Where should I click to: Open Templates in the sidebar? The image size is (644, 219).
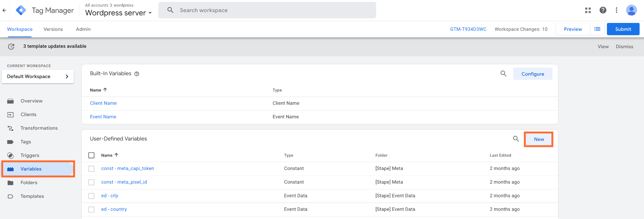tap(32, 196)
